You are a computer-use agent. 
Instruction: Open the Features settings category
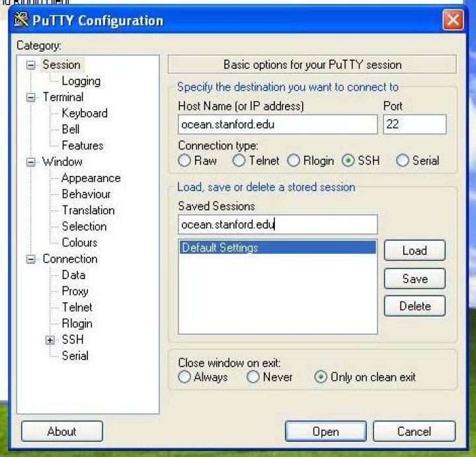[83, 145]
